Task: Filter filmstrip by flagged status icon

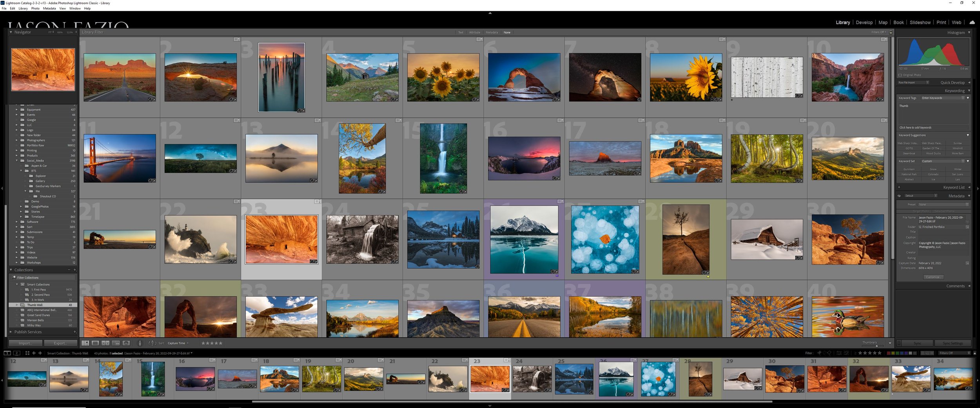Action: pos(819,353)
